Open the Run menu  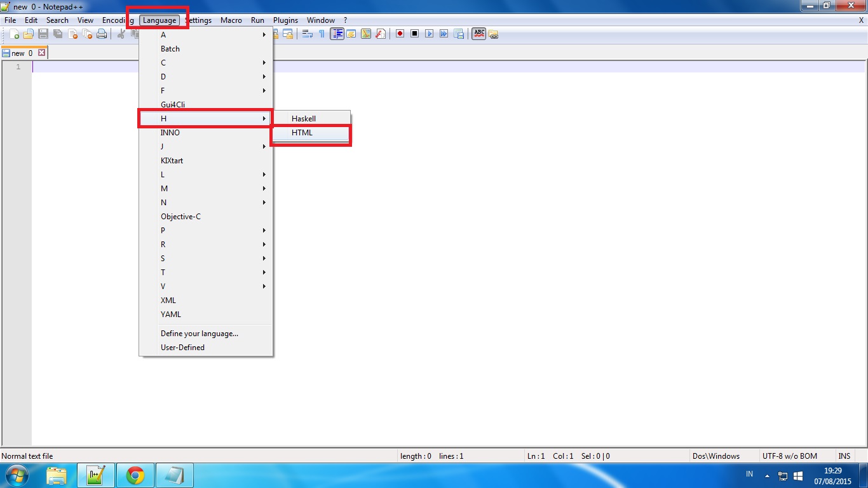tap(257, 20)
